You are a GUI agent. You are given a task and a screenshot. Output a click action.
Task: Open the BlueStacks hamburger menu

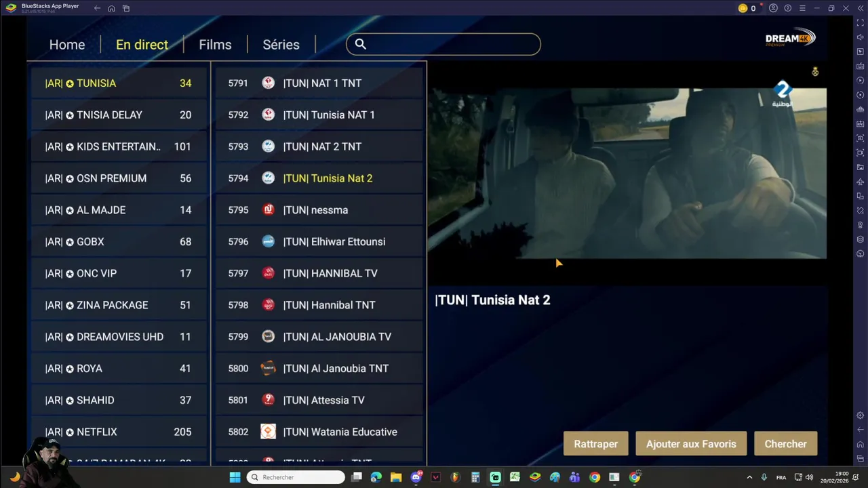click(802, 8)
